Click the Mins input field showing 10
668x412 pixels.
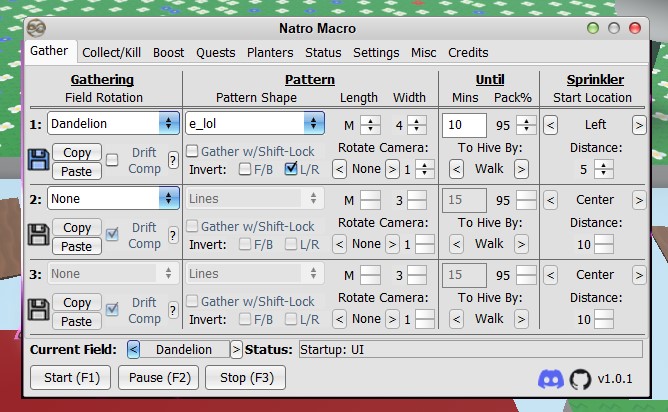[464, 125]
